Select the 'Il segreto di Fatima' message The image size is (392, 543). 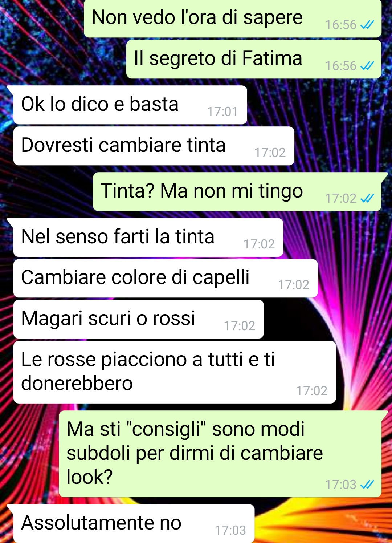tap(254, 59)
